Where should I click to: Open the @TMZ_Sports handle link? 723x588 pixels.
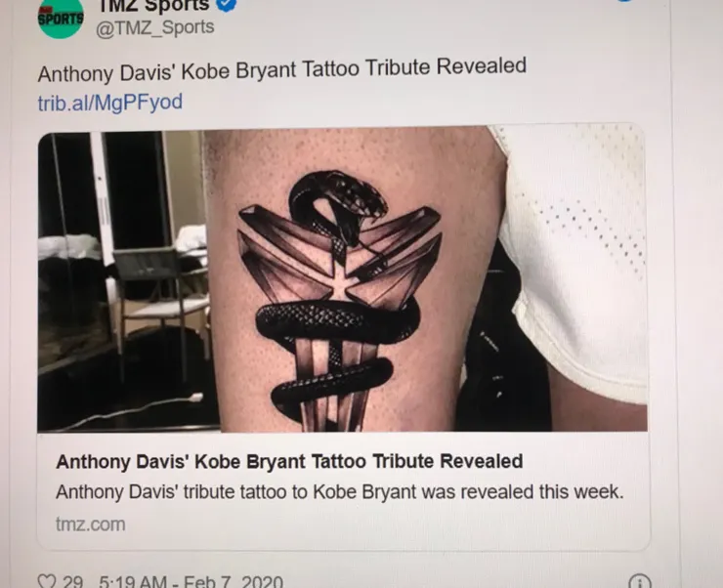pyautogui.click(x=155, y=27)
